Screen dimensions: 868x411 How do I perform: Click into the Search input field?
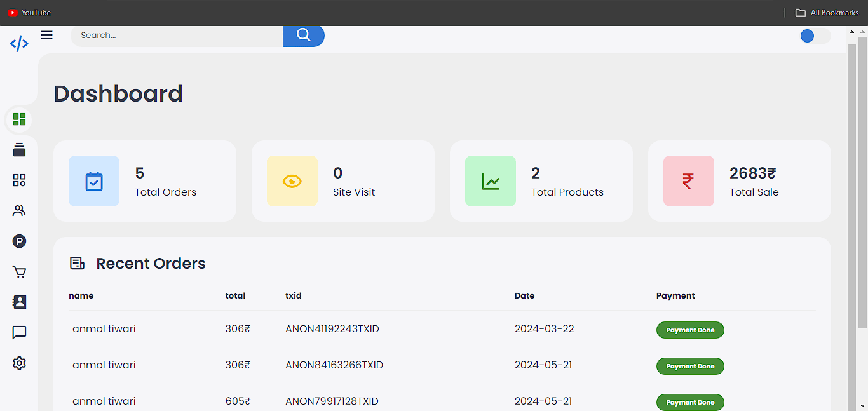pos(177,36)
